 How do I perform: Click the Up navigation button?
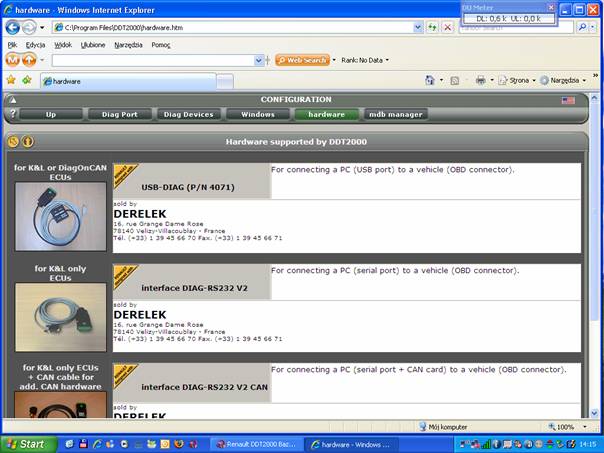[51, 114]
